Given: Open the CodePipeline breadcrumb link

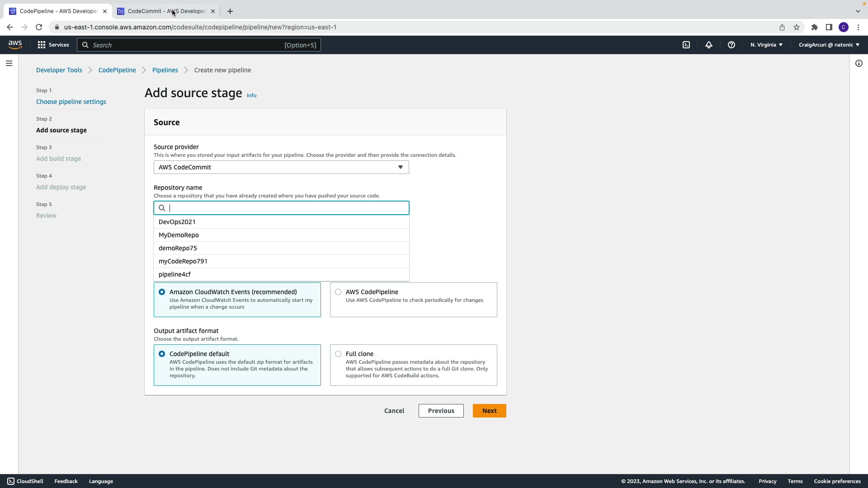Looking at the screenshot, I should pyautogui.click(x=117, y=70).
